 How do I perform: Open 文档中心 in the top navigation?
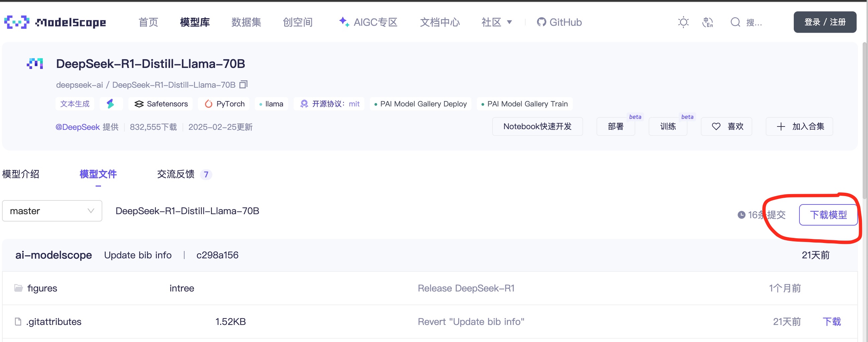[x=440, y=22]
